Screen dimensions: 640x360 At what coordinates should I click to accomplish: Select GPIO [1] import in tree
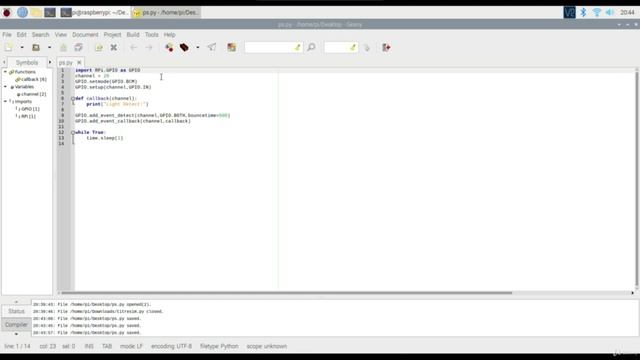coord(28,109)
